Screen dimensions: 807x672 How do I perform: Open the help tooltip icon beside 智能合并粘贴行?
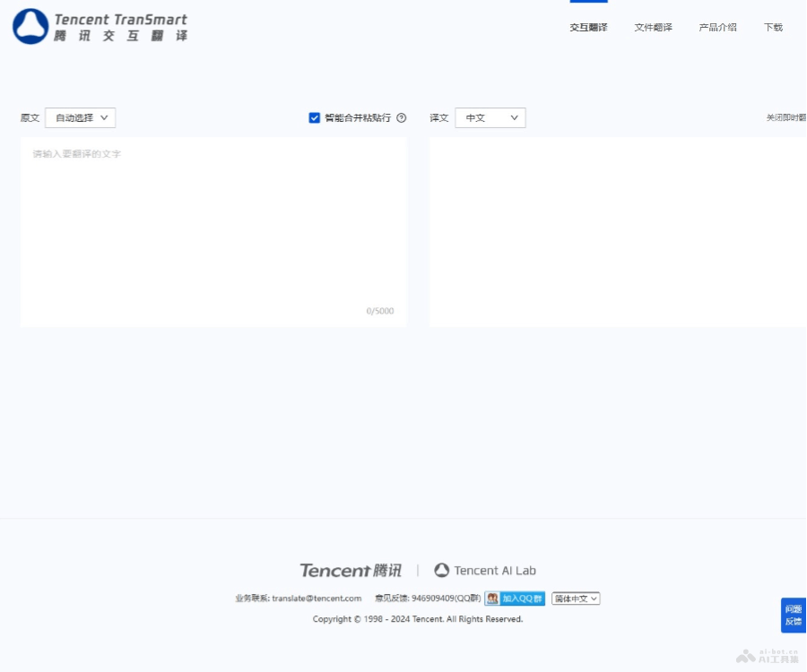(401, 117)
